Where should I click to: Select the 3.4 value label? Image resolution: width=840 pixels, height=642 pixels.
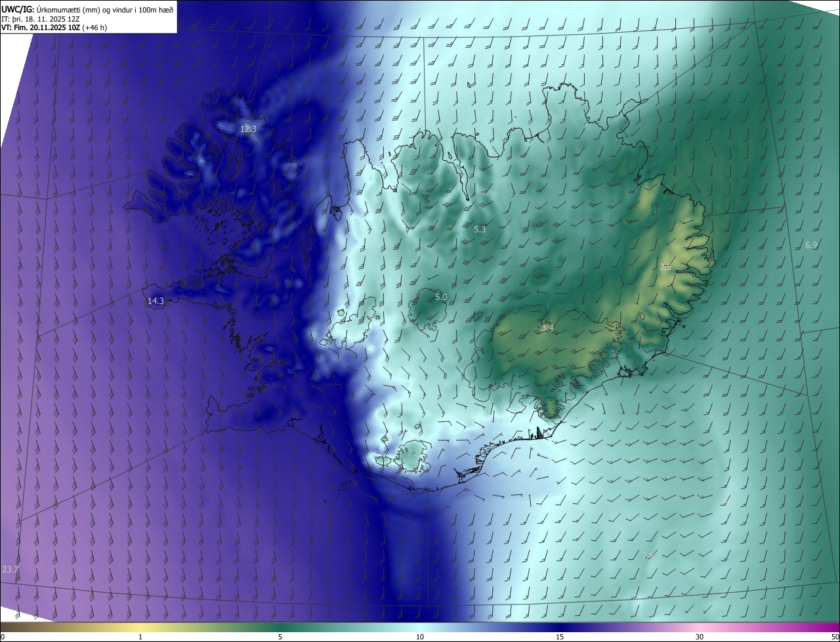pyautogui.click(x=547, y=328)
